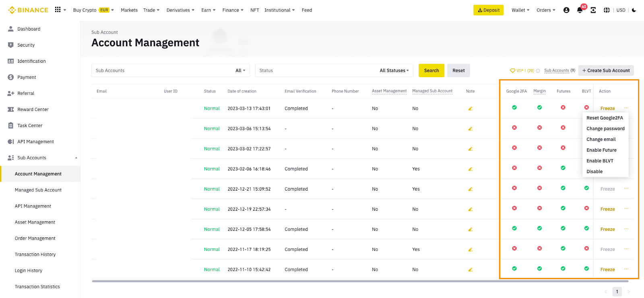Click Create Sub Account button

point(606,71)
